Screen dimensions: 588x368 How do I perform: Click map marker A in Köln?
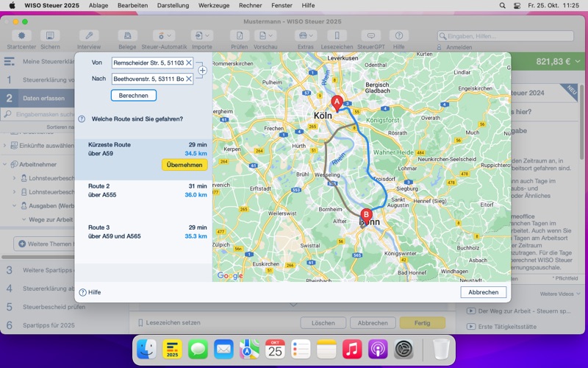click(337, 102)
